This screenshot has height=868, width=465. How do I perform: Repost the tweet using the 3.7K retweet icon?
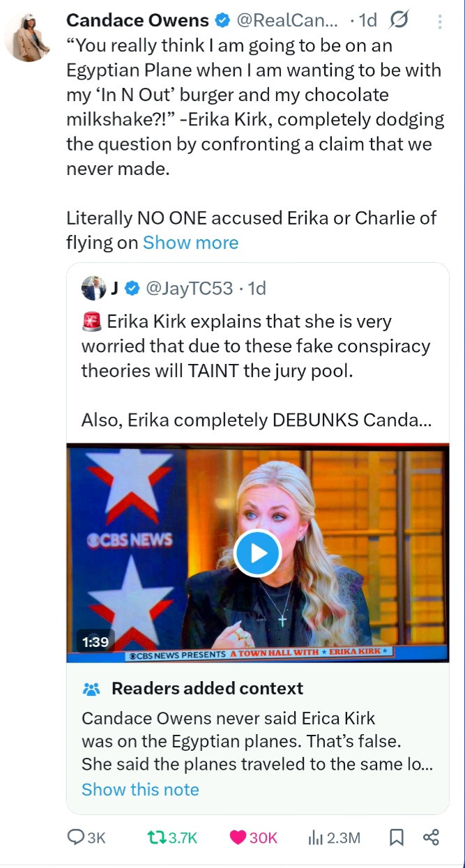pos(157,837)
